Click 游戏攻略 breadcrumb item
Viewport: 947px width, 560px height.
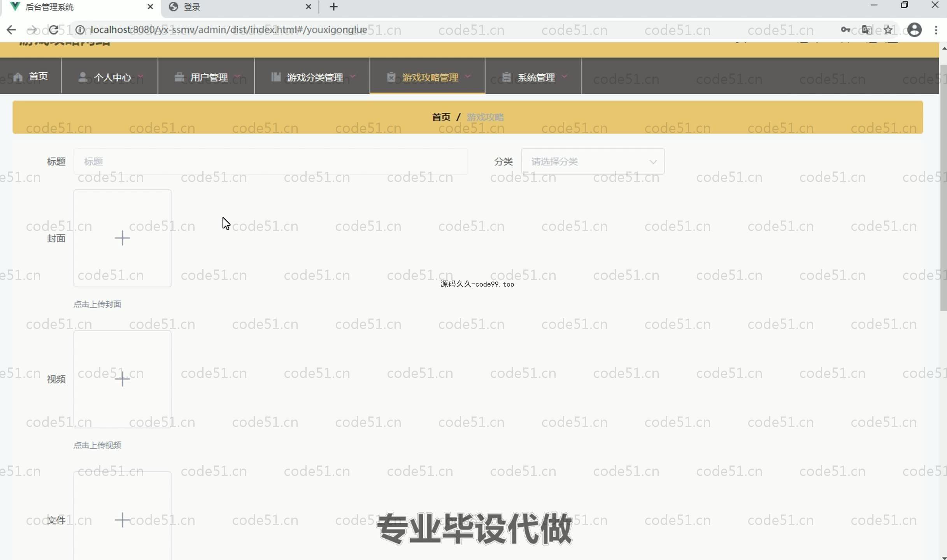485,117
